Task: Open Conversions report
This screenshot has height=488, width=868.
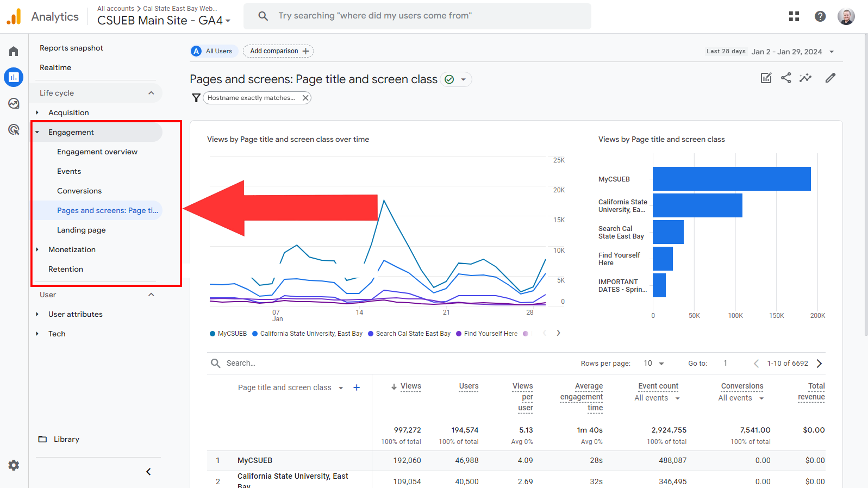Action: point(79,191)
